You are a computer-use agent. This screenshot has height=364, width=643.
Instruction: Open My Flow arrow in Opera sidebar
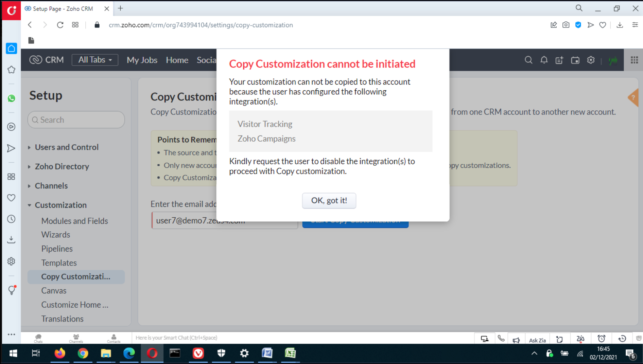point(11,148)
